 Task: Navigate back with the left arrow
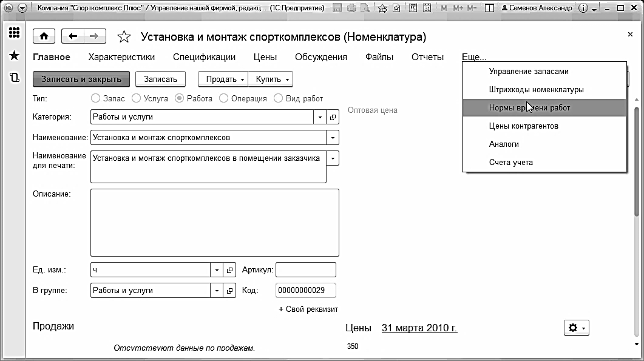tap(73, 36)
